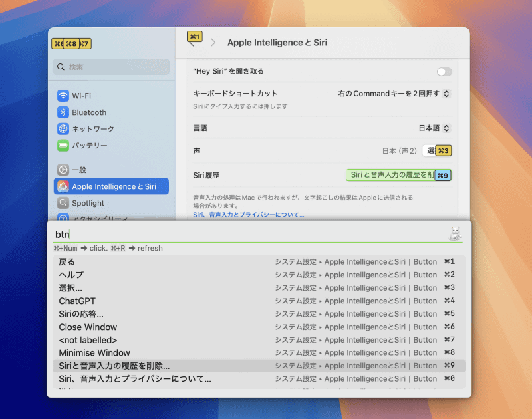
Task: Choose Siriの応答 from the overlay list
Action: tap(82, 314)
